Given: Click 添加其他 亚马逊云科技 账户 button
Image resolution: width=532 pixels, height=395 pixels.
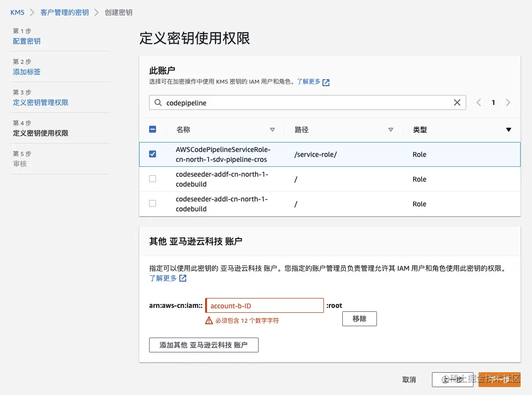Looking at the screenshot, I should [204, 345].
